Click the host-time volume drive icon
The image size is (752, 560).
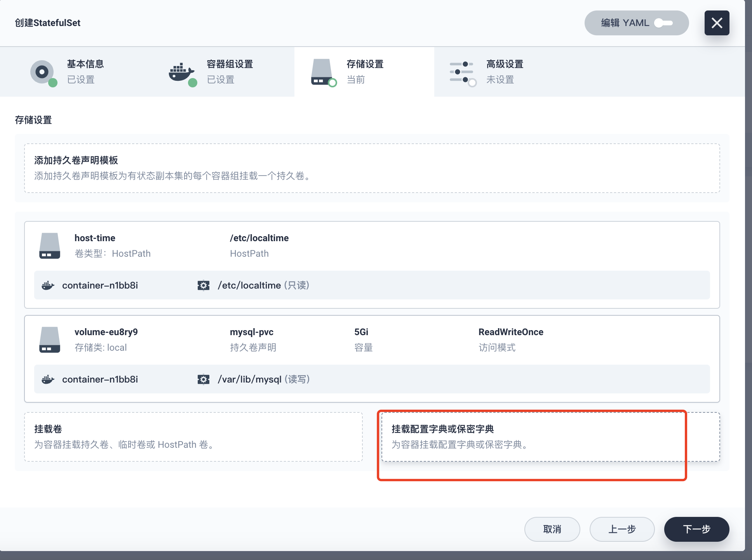click(x=50, y=246)
